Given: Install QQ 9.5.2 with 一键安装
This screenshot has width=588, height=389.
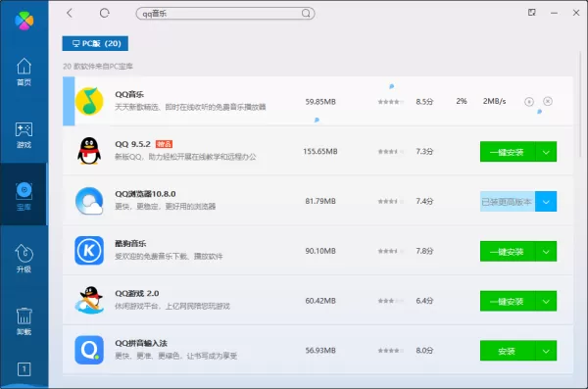Looking at the screenshot, I should tap(508, 152).
